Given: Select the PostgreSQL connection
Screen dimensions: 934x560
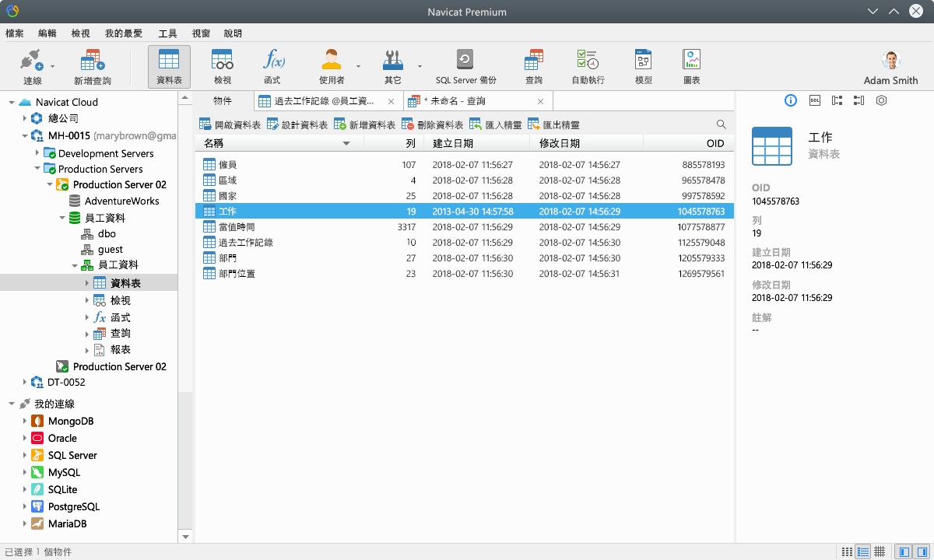Looking at the screenshot, I should point(65,506).
